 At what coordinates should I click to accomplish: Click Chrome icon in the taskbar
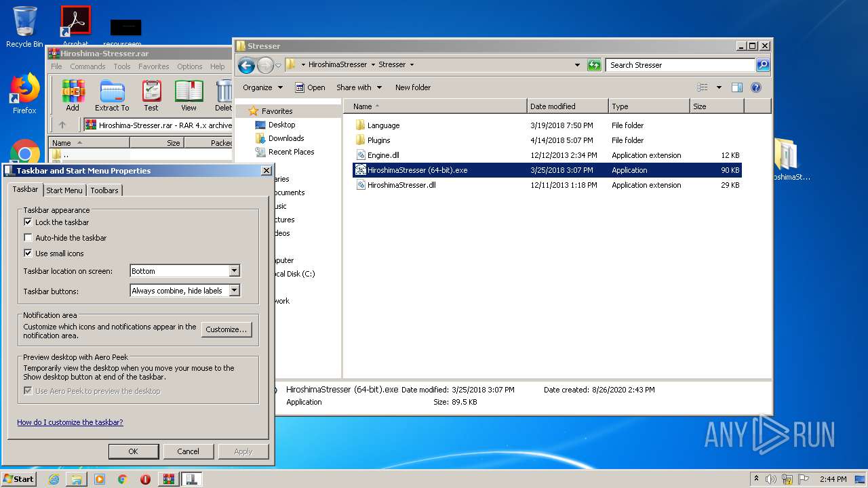123,479
